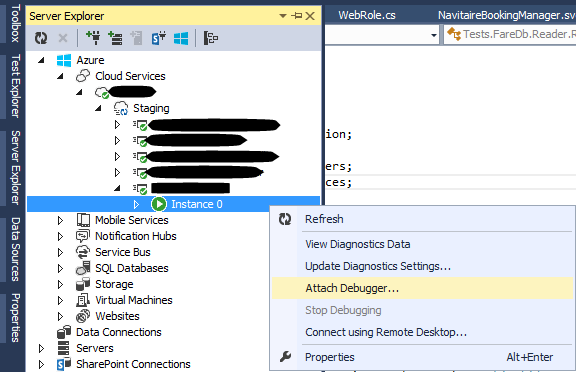Screen dimensions: 576x372
Task: Expand the Notification Hubs node
Action: click(x=60, y=236)
